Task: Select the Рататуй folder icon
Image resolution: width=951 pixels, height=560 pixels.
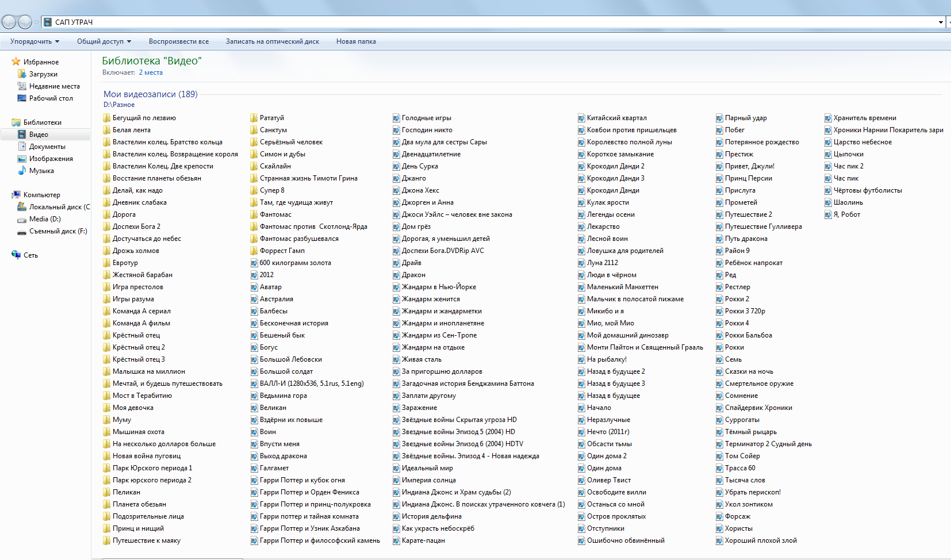Action: pos(254,118)
